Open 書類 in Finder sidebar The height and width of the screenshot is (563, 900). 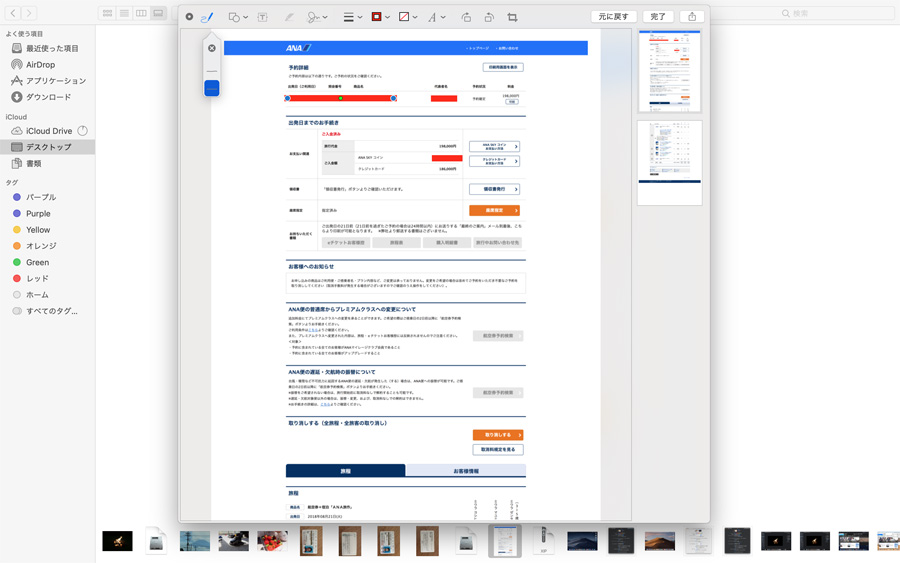coord(48,164)
